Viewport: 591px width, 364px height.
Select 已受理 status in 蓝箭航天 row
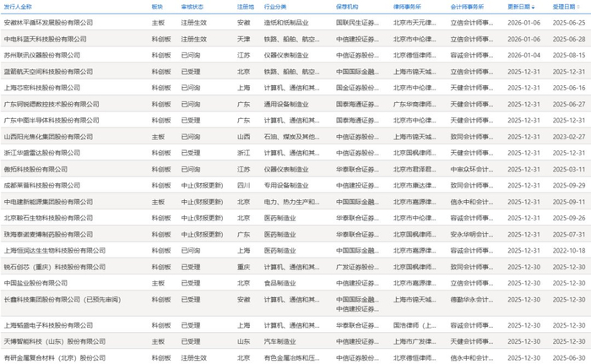(x=191, y=72)
